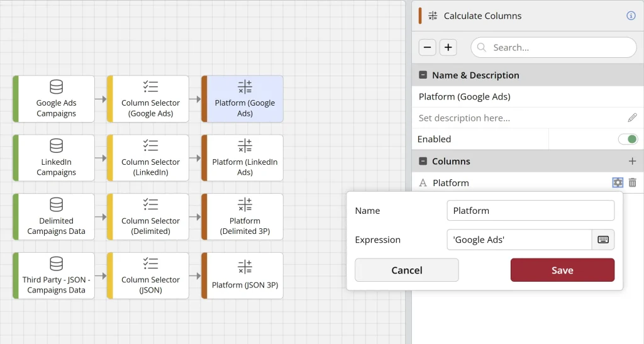
Task: Click the node name Platform (Google Ads) field
Action: (x=528, y=97)
